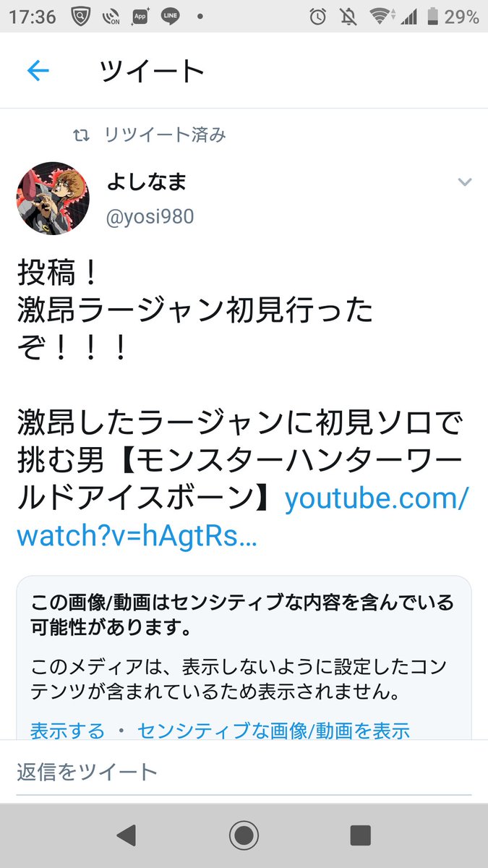Tap the alarm clock status icon
This screenshot has height=868, width=488.
coord(317,17)
